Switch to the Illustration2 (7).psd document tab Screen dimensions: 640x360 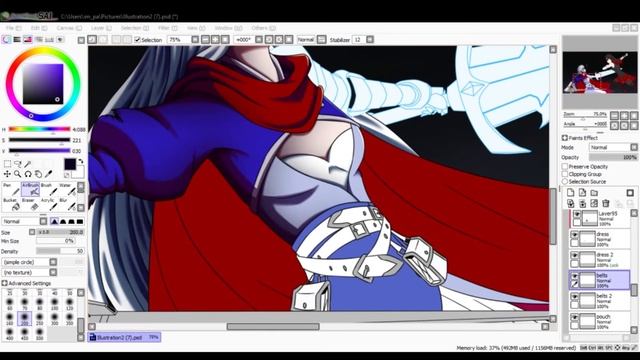[x=124, y=337]
